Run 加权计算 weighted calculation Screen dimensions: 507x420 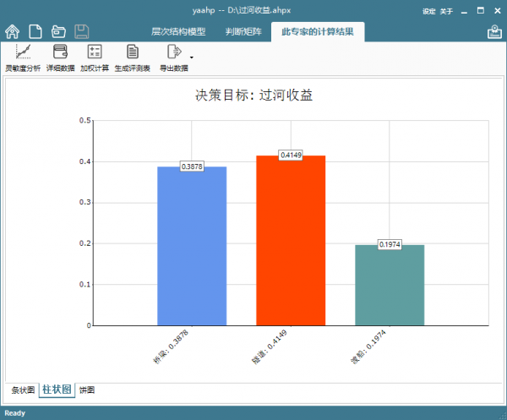point(95,58)
